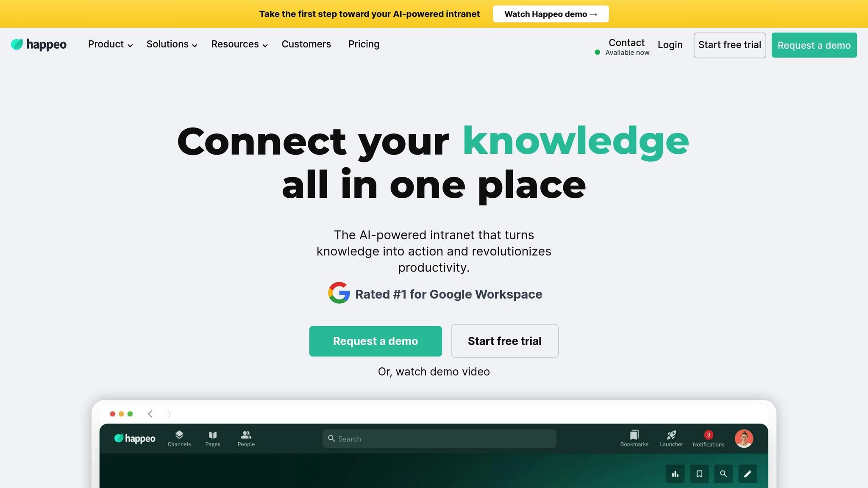Click the Search field in the app preview

click(439, 439)
